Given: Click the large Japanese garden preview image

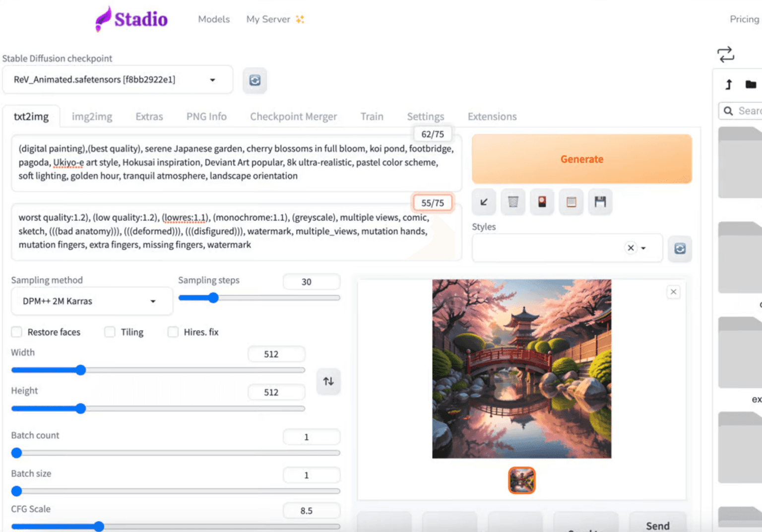Looking at the screenshot, I should pyautogui.click(x=522, y=369).
